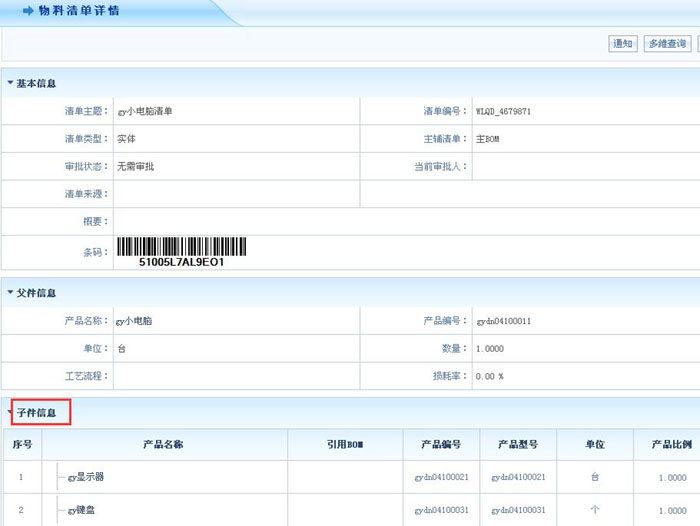Image resolution: width=700 pixels, height=526 pixels.
Task: Click the 产品编号 column header
Action: [441, 444]
